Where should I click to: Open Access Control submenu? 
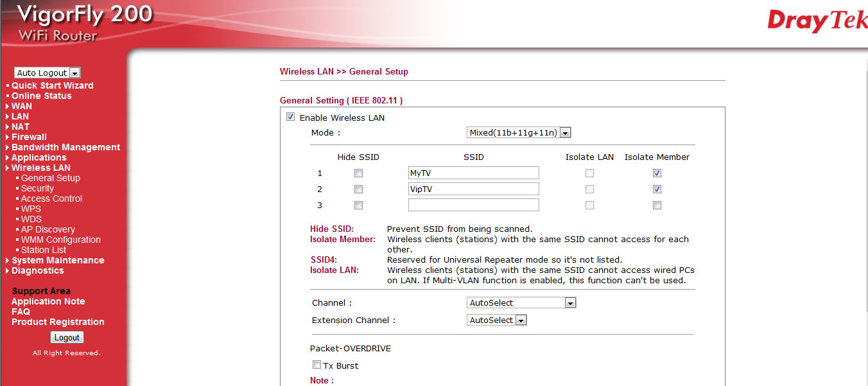pos(51,198)
